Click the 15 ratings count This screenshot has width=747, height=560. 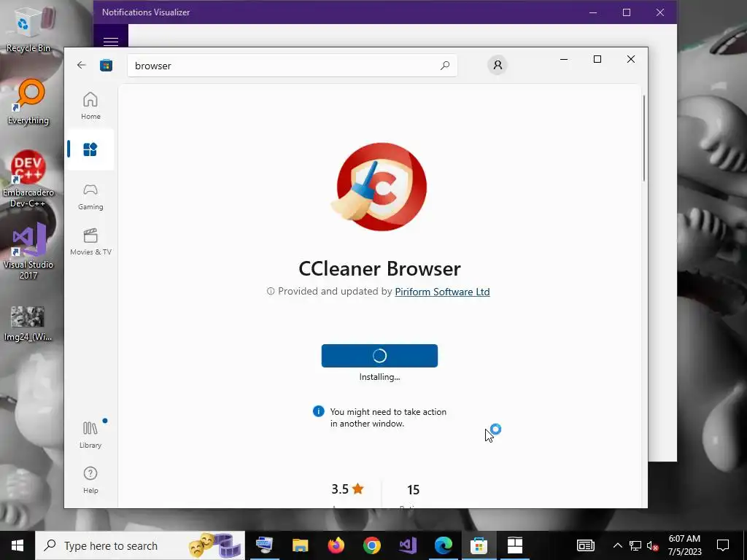pyautogui.click(x=413, y=489)
